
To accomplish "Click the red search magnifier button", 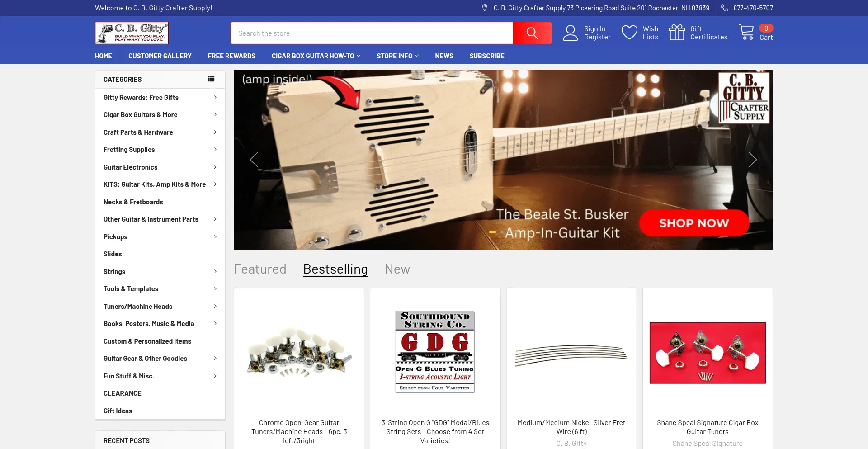I will pyautogui.click(x=532, y=33).
